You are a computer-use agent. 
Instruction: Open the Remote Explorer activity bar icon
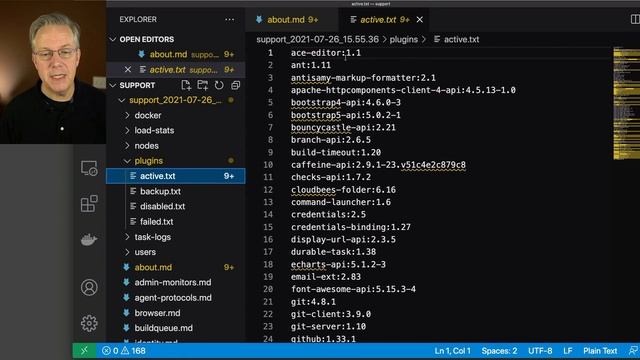pyautogui.click(x=89, y=168)
